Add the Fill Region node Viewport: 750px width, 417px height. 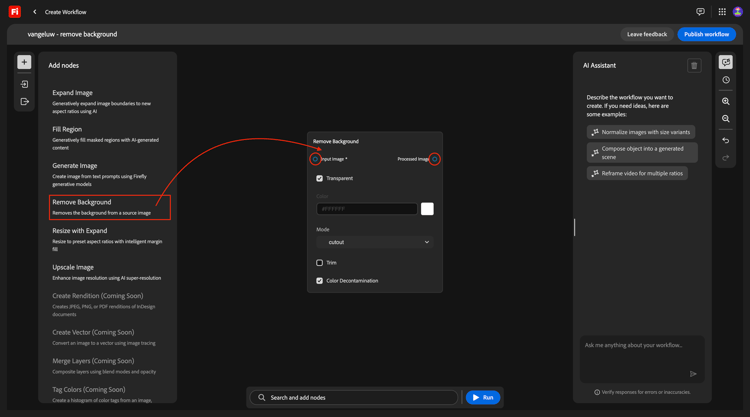[109, 138]
